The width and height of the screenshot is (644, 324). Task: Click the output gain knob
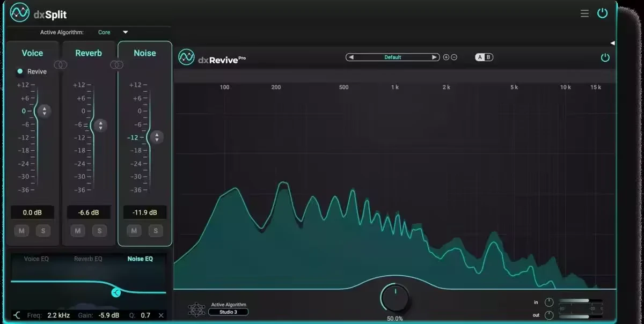tap(549, 315)
